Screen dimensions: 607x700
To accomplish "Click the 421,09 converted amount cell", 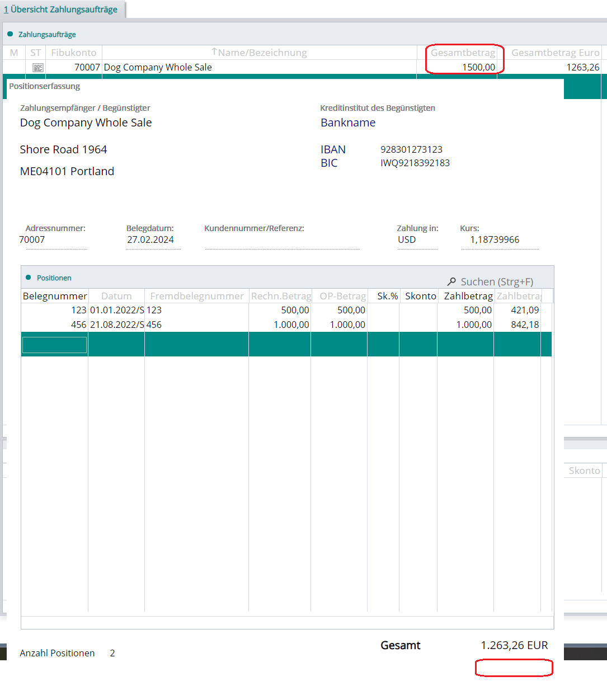I will click(x=518, y=310).
